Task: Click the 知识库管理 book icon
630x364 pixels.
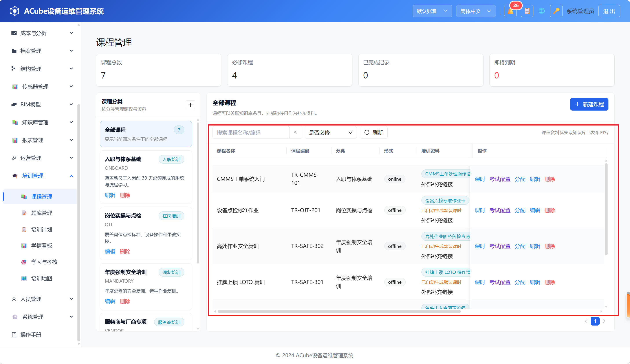Action: (x=15, y=122)
